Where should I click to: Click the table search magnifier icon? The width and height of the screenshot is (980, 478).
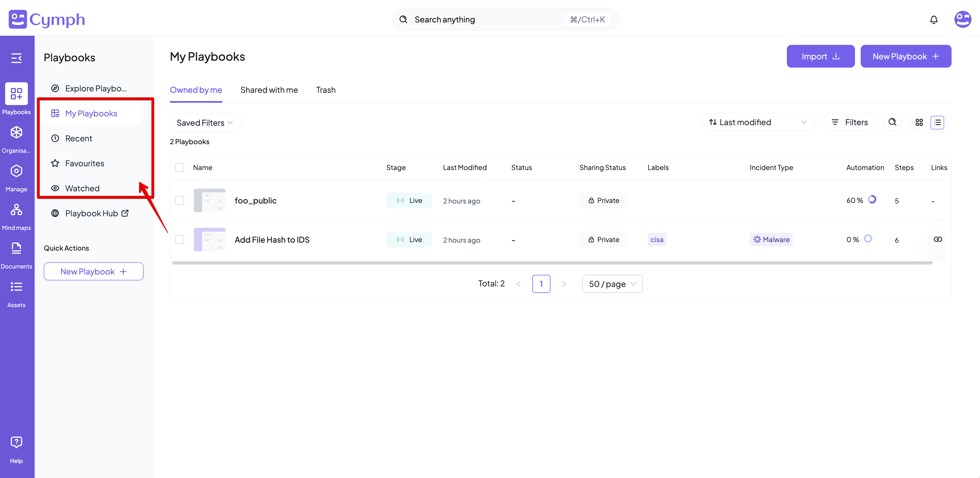892,122
